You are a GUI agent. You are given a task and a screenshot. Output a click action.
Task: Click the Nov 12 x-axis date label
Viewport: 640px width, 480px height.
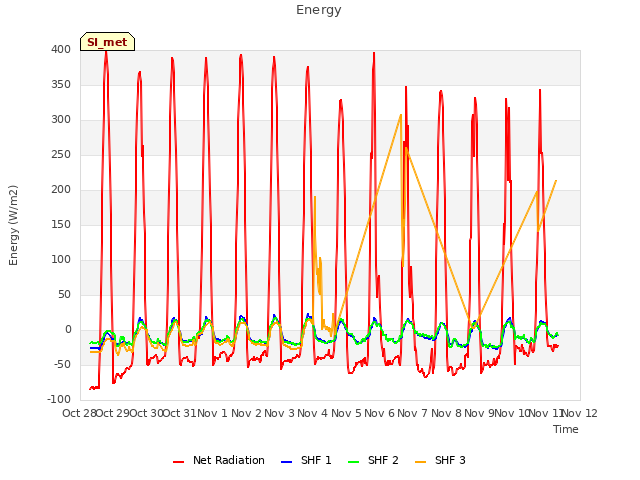pos(580,413)
